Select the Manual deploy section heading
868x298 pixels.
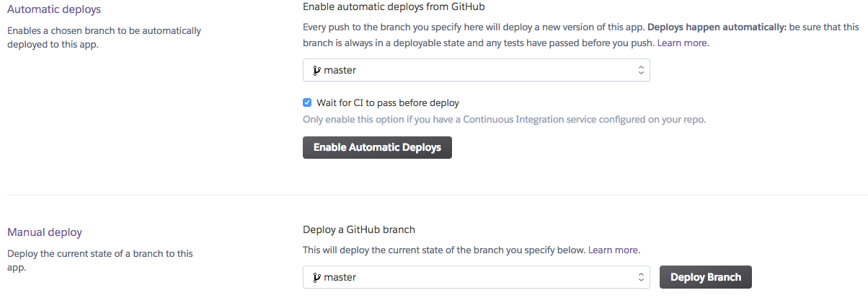coord(45,232)
